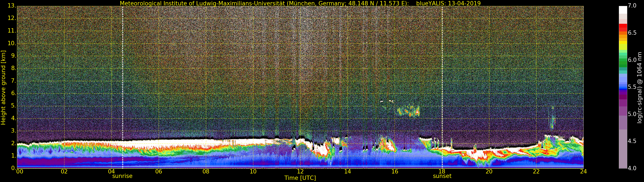Click the "4.0" colorbar tick label
This screenshot has width=644, height=182.
(x=632, y=168)
